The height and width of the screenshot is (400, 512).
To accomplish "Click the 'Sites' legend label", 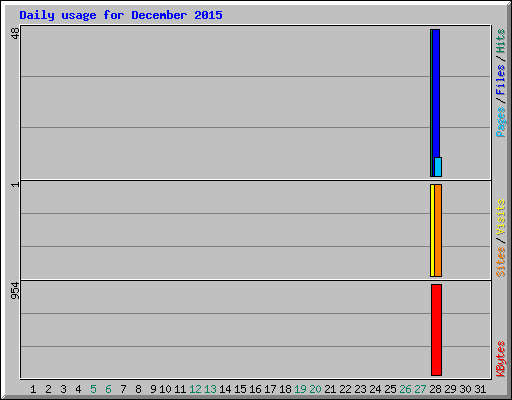I will click(501, 262).
